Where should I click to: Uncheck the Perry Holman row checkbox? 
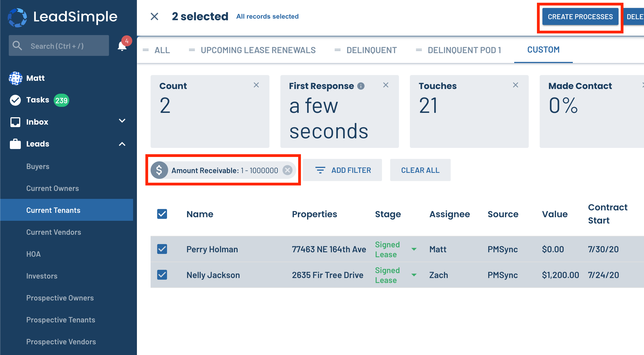(x=162, y=249)
